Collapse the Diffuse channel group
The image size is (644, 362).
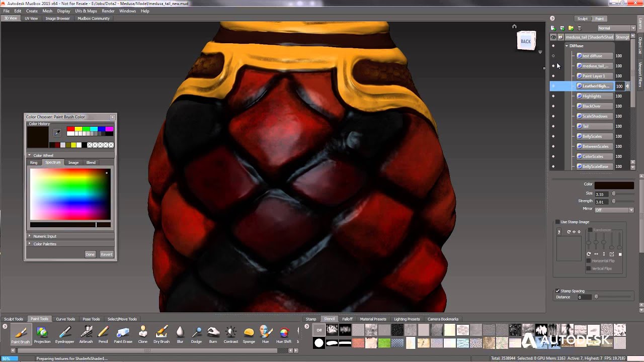(x=567, y=46)
